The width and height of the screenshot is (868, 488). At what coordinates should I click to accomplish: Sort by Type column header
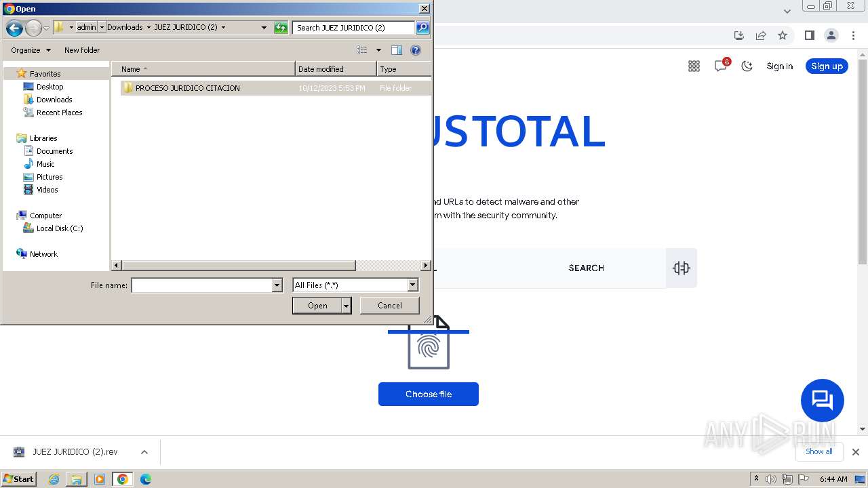pyautogui.click(x=403, y=69)
